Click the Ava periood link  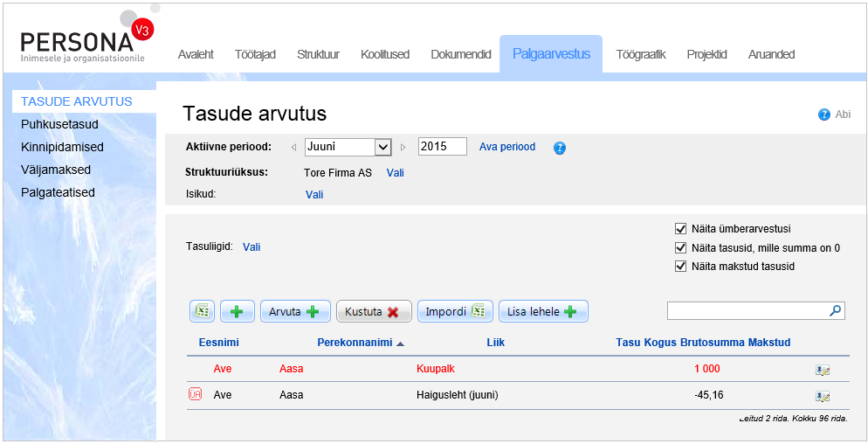pos(507,147)
